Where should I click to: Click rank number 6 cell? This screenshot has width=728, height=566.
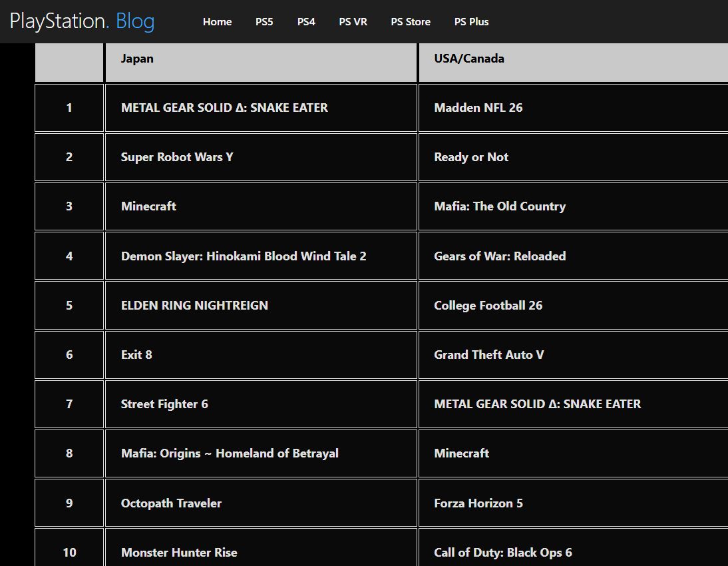pos(69,354)
